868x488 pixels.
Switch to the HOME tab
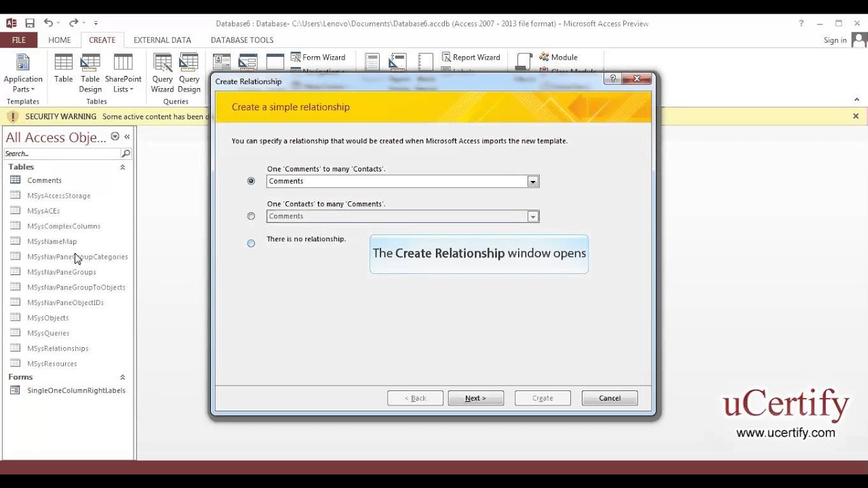pos(60,40)
